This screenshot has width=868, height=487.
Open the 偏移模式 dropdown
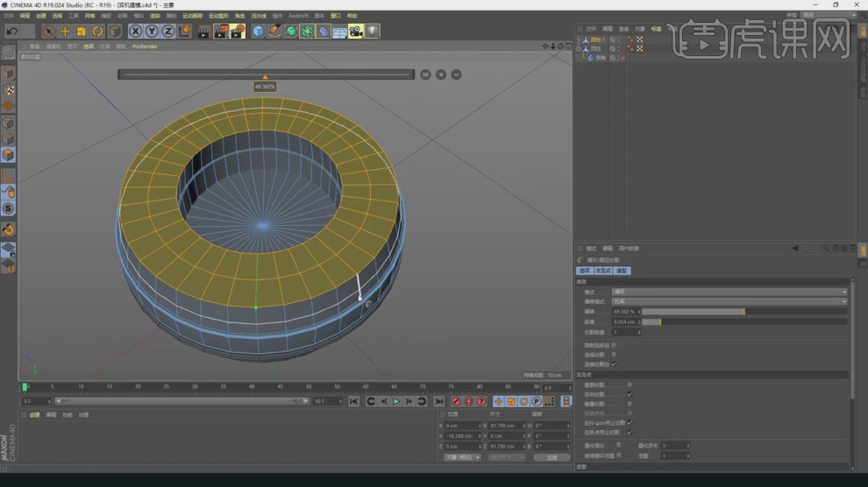[729, 301]
